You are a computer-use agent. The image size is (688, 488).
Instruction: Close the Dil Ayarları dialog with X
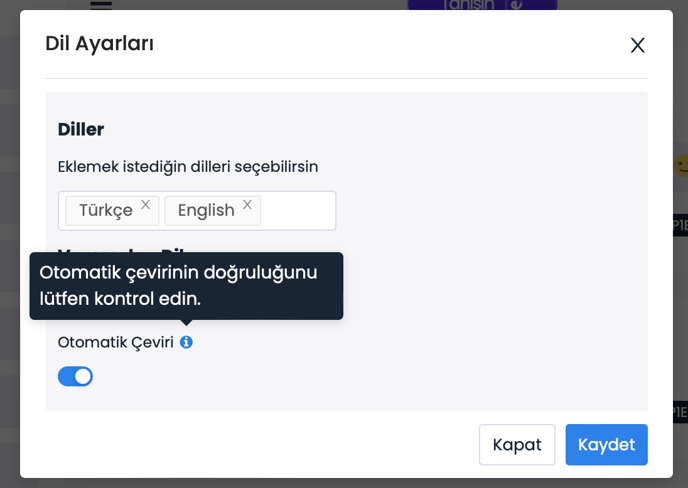pos(637,45)
